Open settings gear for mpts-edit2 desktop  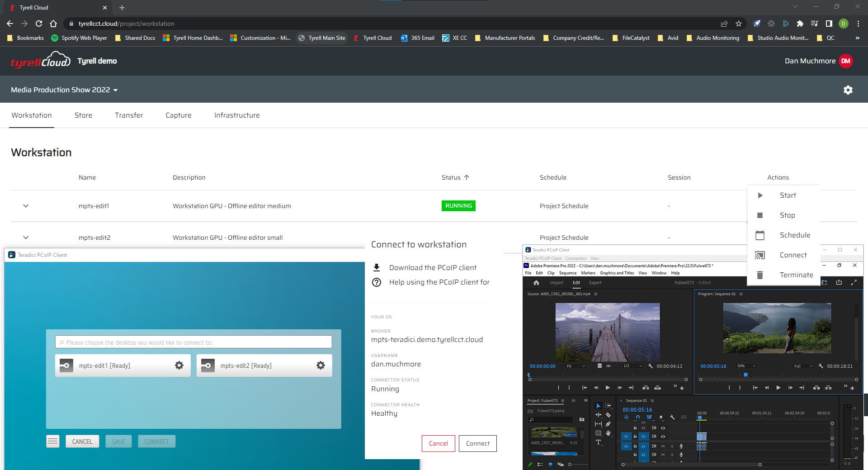point(321,366)
